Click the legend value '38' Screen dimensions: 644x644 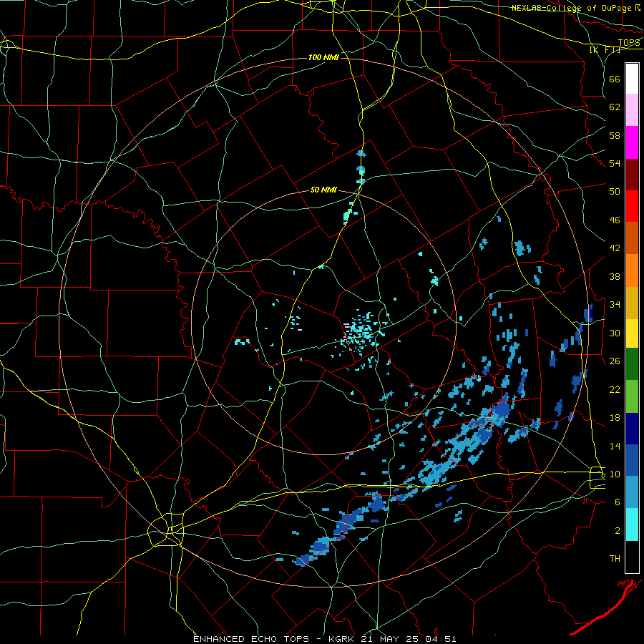point(615,276)
